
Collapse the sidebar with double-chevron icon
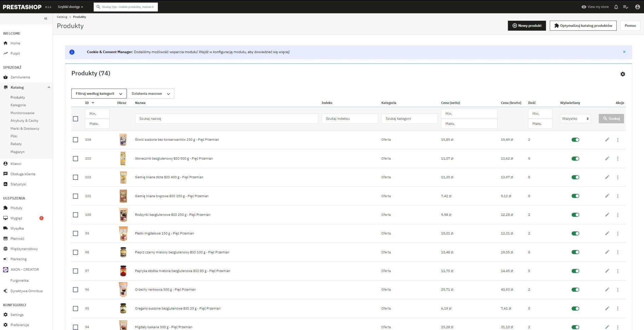click(46, 19)
